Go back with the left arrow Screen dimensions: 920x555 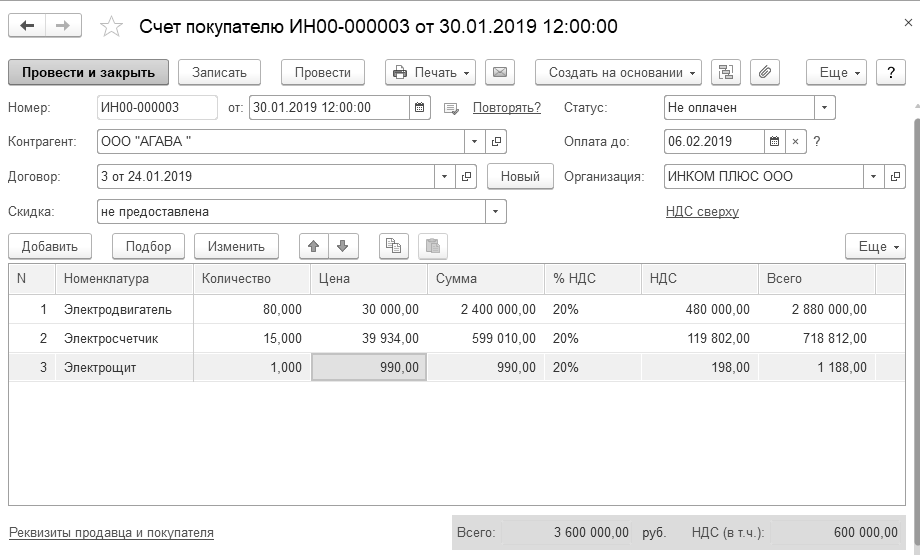point(27,26)
